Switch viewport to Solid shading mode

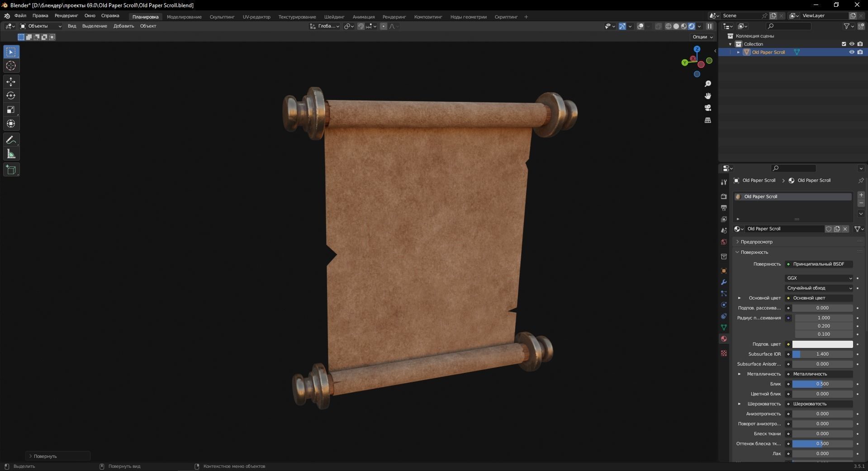(676, 26)
